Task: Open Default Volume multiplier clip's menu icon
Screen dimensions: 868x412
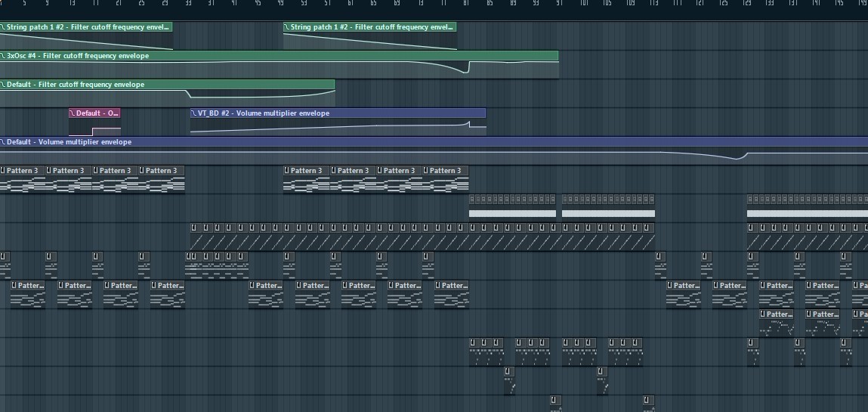Action: coord(3,142)
